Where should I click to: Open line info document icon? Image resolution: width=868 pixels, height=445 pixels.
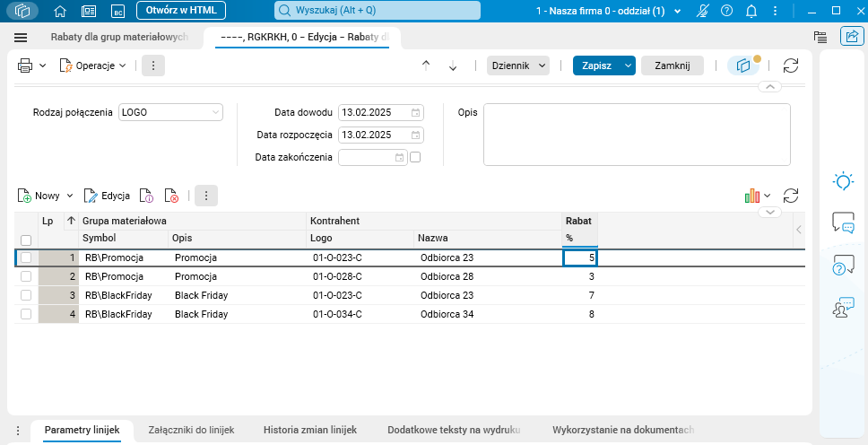[146, 196]
